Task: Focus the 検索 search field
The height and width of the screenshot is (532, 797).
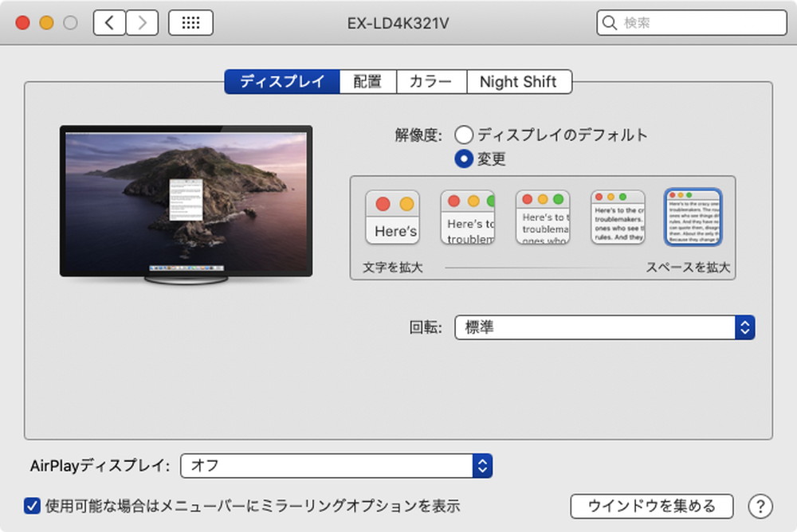Action: [x=692, y=23]
